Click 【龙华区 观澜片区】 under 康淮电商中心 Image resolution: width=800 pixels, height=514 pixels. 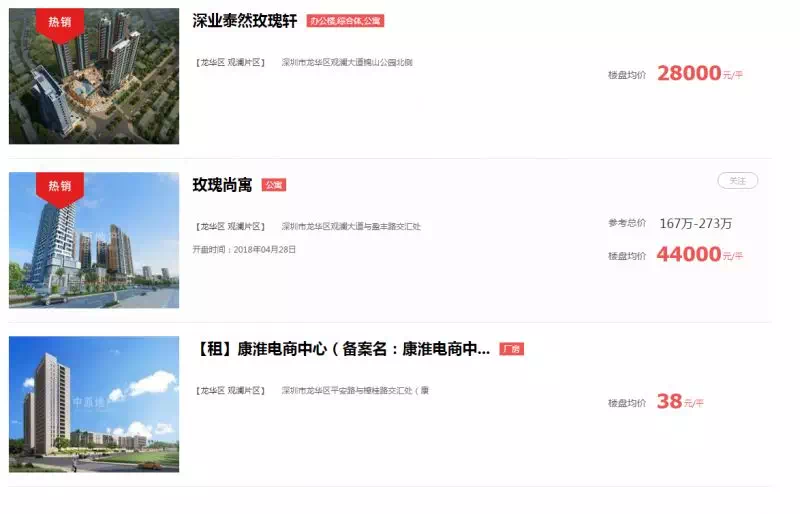click(231, 390)
